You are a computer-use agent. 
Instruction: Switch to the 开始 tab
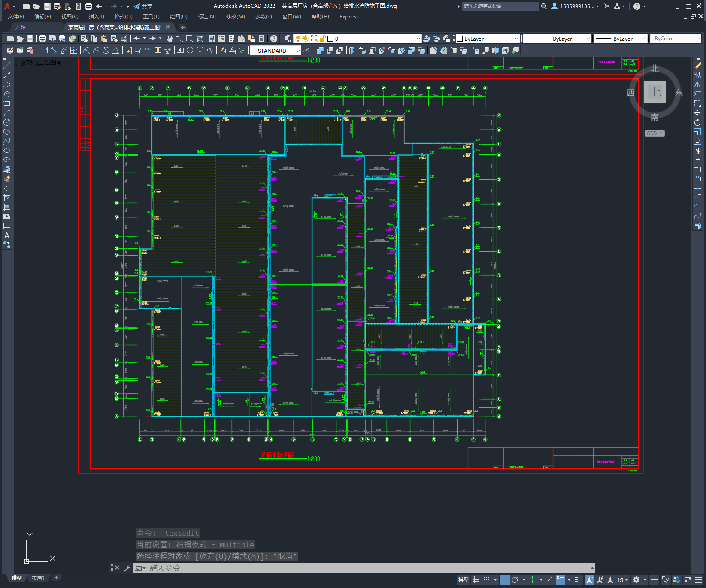[x=21, y=27]
